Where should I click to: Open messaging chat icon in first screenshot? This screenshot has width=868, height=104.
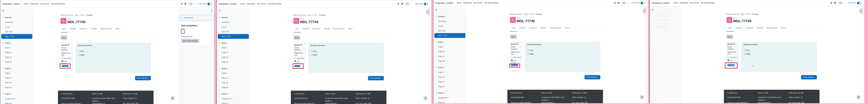pyautogui.click(x=185, y=4)
